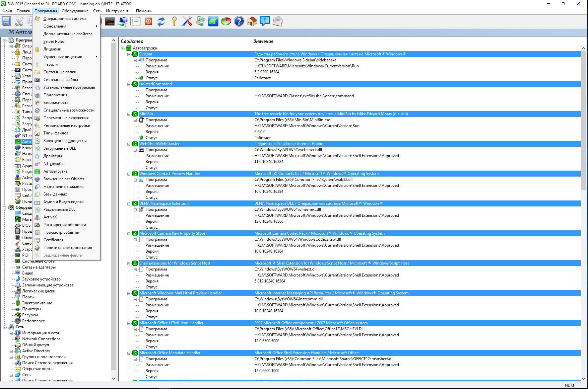Open the Обновления submenu
This screenshot has width=588, height=389.
tap(66, 26)
